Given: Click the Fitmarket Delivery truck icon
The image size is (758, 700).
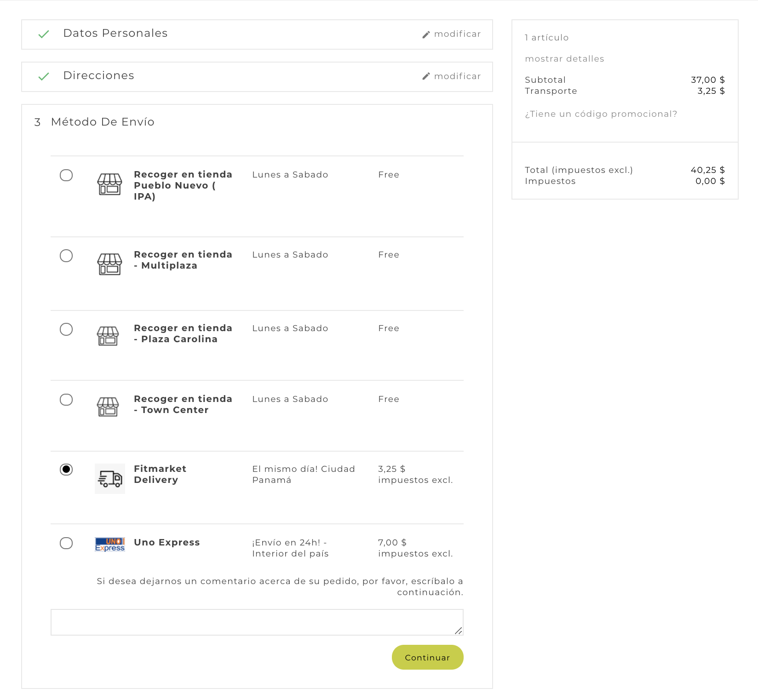Looking at the screenshot, I should pyautogui.click(x=110, y=479).
